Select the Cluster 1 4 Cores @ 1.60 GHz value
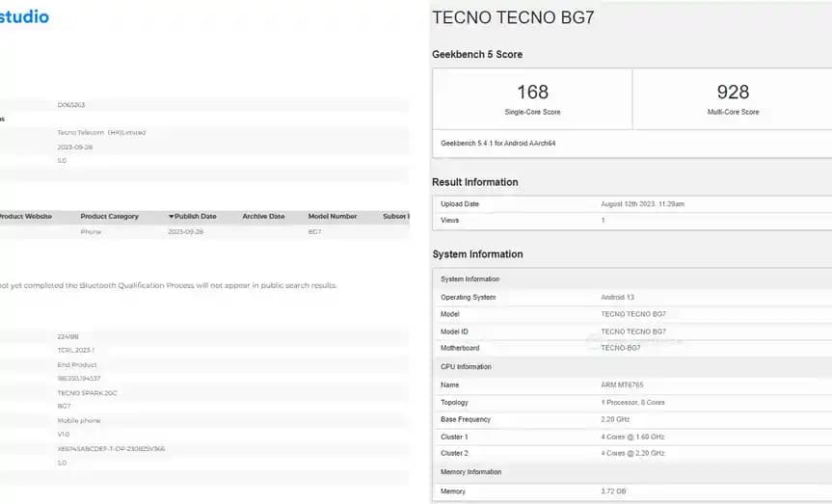 (x=632, y=438)
